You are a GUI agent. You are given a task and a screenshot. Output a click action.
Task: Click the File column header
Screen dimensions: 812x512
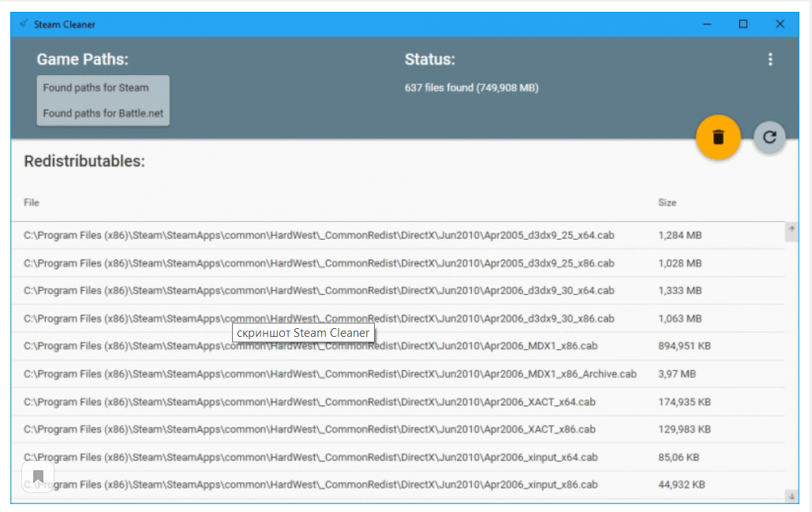pyautogui.click(x=31, y=203)
